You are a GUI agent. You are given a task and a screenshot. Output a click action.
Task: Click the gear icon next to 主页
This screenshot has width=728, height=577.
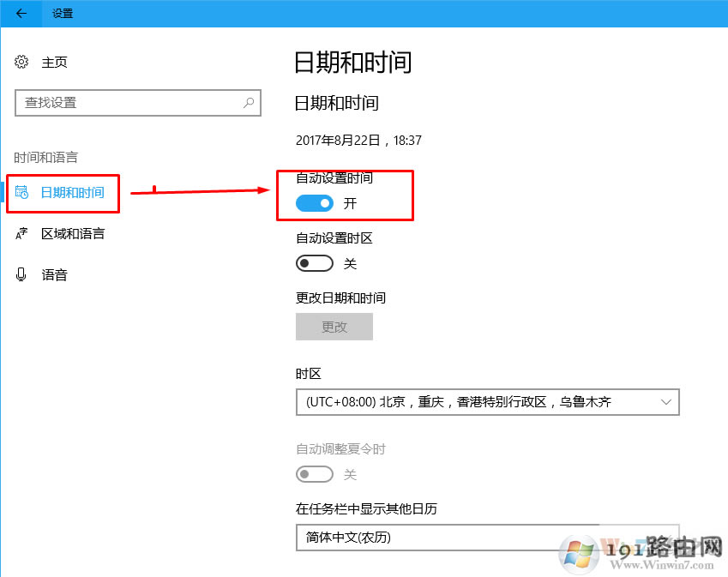(21, 62)
